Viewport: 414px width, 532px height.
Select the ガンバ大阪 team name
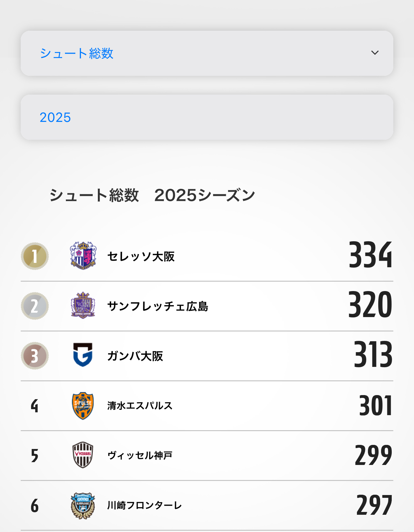point(135,356)
